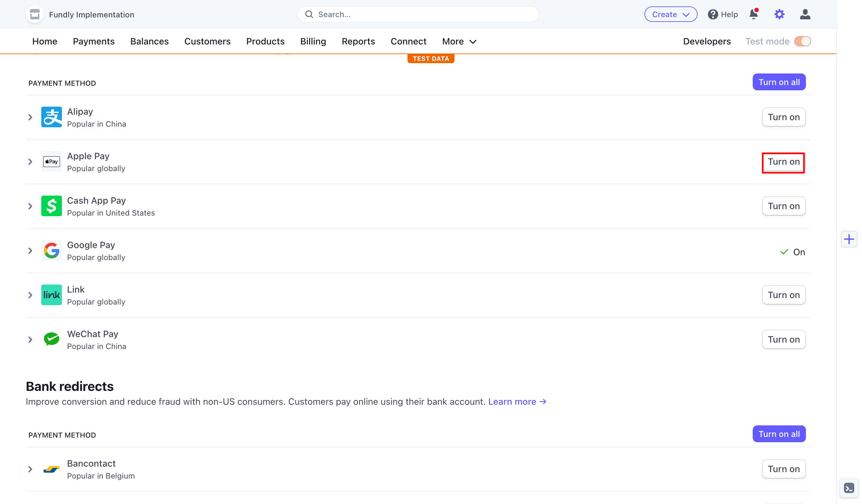This screenshot has height=504, width=862.
Task: Click the green On checkmark for Google Pay
Action: click(x=784, y=252)
